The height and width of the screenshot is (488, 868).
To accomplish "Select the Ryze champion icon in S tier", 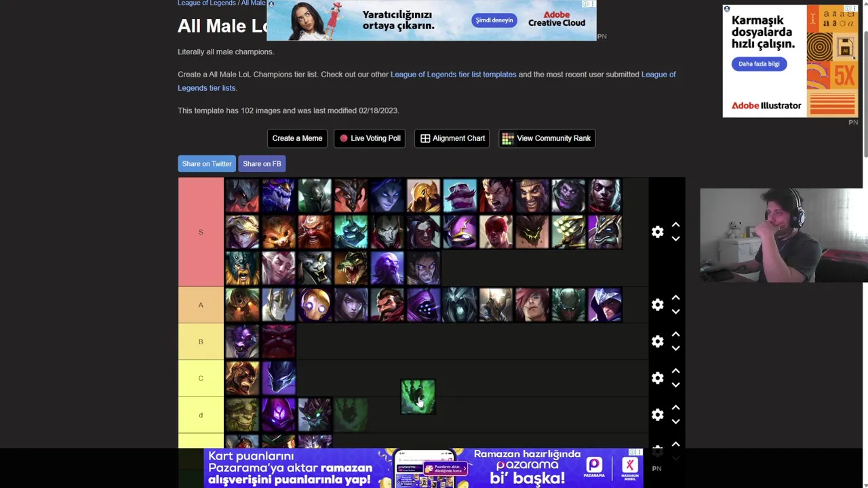I will pos(388,268).
